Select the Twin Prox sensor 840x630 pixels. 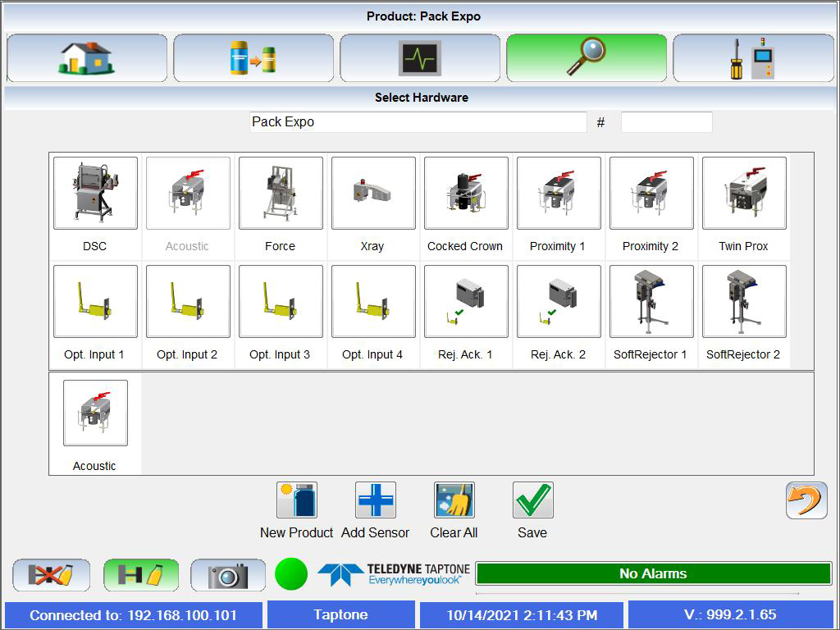coord(743,193)
